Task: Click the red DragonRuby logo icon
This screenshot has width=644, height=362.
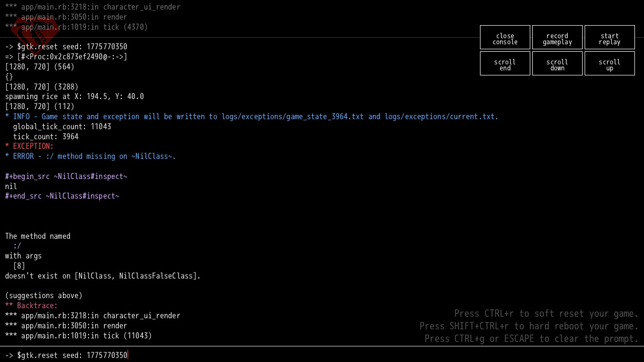Action: [36, 34]
